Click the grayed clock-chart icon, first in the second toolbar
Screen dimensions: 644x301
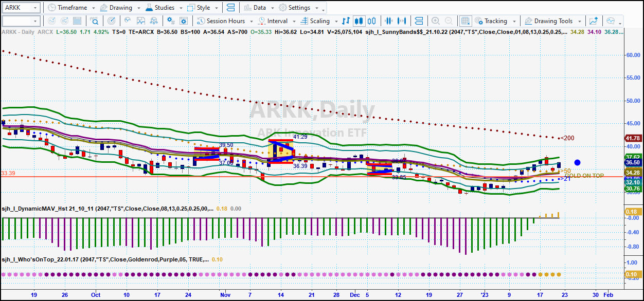pyautogui.click(x=51, y=21)
